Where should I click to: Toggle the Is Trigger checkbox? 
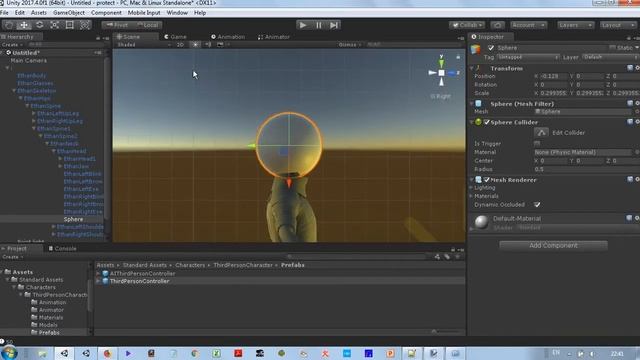coord(537,143)
